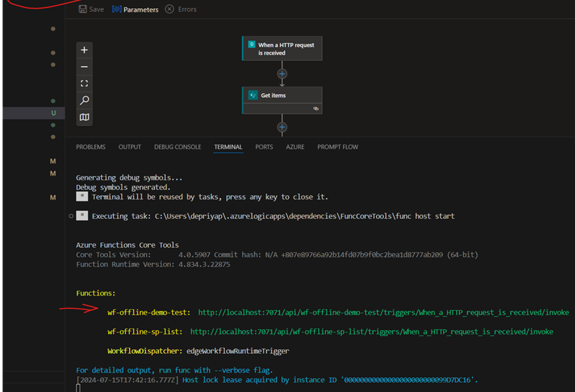Image resolution: width=575 pixels, height=392 pixels.
Task: Switch to the OUTPUT tab
Action: click(130, 147)
